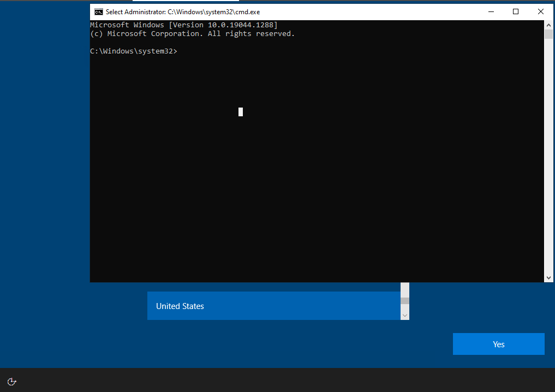Image resolution: width=555 pixels, height=392 pixels.
Task: Click the white selection block in console
Action: pyautogui.click(x=241, y=112)
